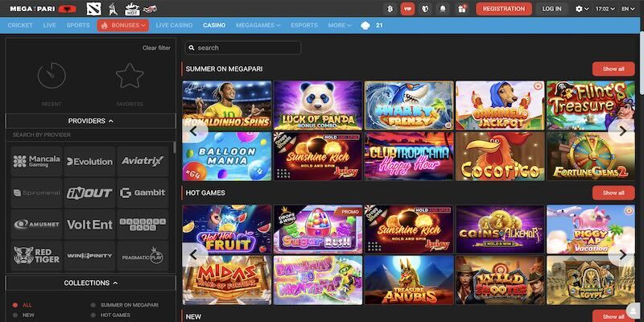Screen dimensions: 644x322
Task: Collapse the Collections section
Action: tap(91, 283)
